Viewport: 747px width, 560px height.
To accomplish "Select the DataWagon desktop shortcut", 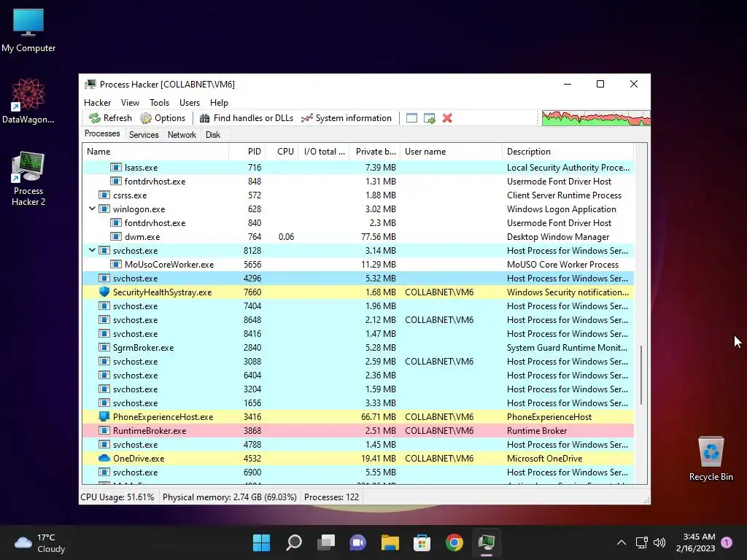I will [28, 101].
